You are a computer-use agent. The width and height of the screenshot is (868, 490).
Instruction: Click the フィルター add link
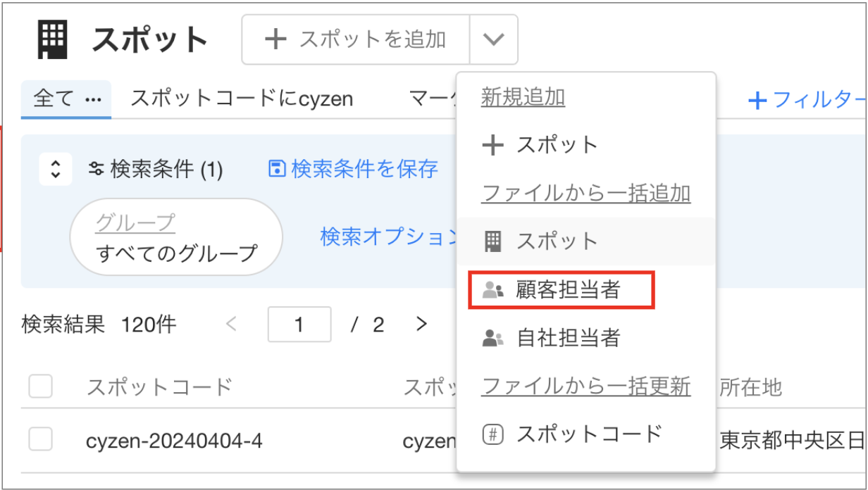point(806,100)
